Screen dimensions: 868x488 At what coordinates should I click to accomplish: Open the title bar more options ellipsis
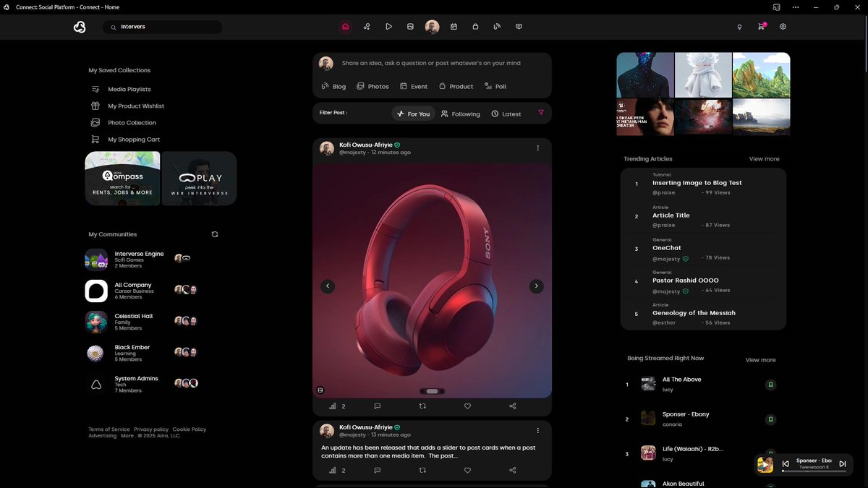pyautogui.click(x=796, y=7)
